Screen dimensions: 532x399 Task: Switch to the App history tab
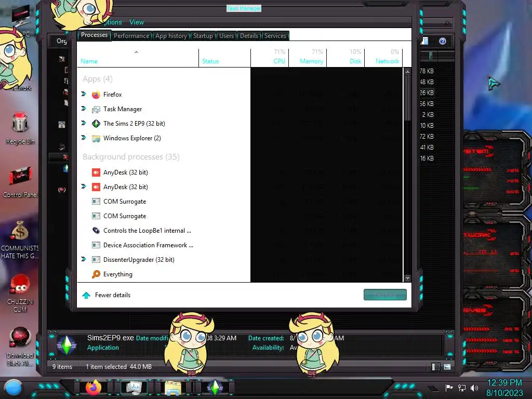(x=171, y=36)
